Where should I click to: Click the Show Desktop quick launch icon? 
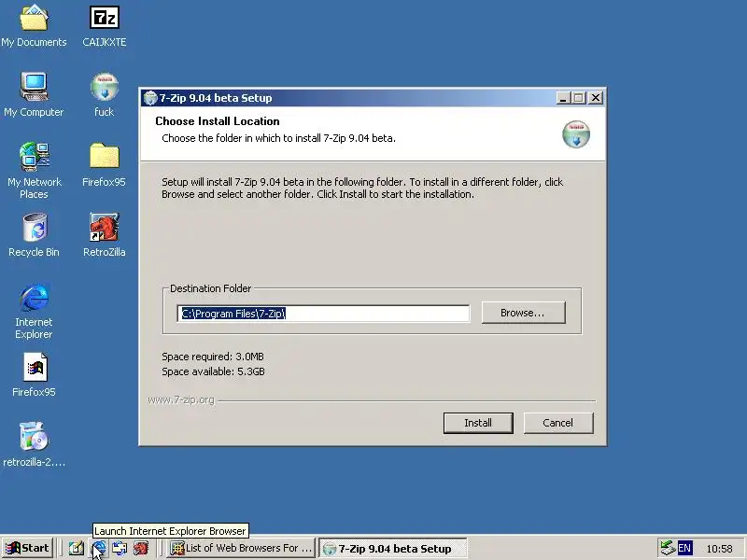pyautogui.click(x=77, y=548)
